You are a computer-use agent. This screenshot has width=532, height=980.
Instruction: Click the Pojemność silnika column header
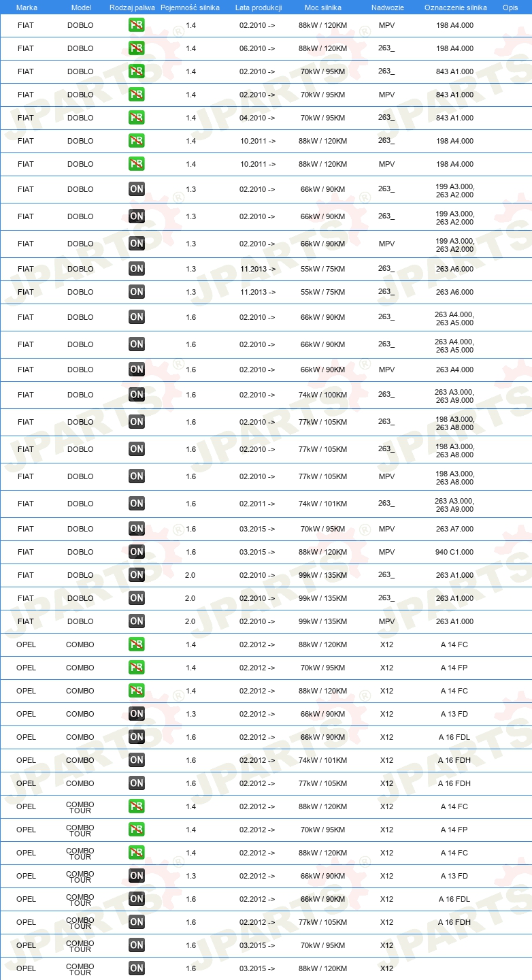click(x=190, y=7)
